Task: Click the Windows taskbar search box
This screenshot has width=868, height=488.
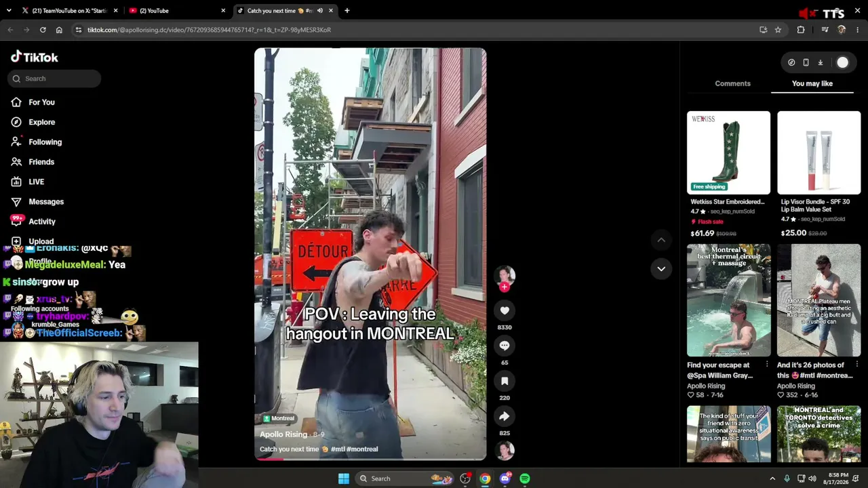Action: pyautogui.click(x=405, y=479)
